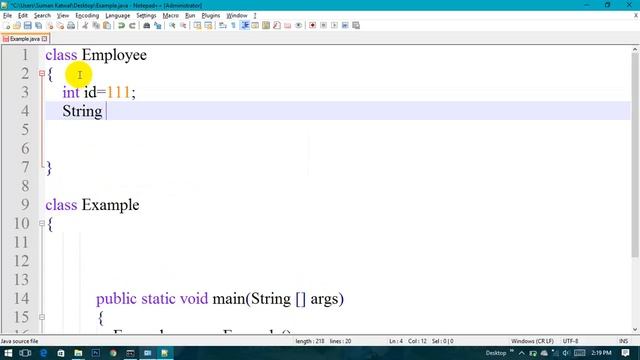This screenshot has width=640, height=360.
Task: Save the recorded macro icon
Action: 356,25
